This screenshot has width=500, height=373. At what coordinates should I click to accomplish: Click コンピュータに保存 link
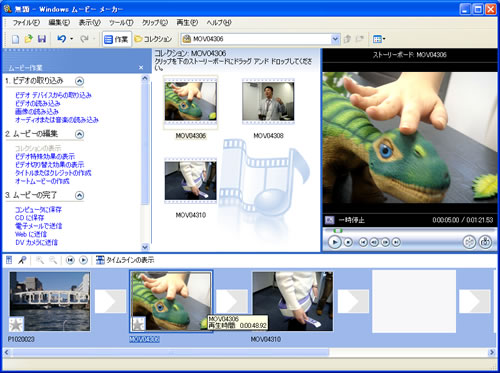point(38,210)
